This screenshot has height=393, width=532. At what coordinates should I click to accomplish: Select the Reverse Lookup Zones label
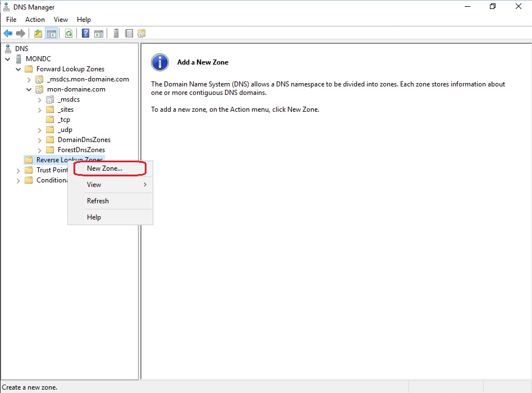[70, 159]
